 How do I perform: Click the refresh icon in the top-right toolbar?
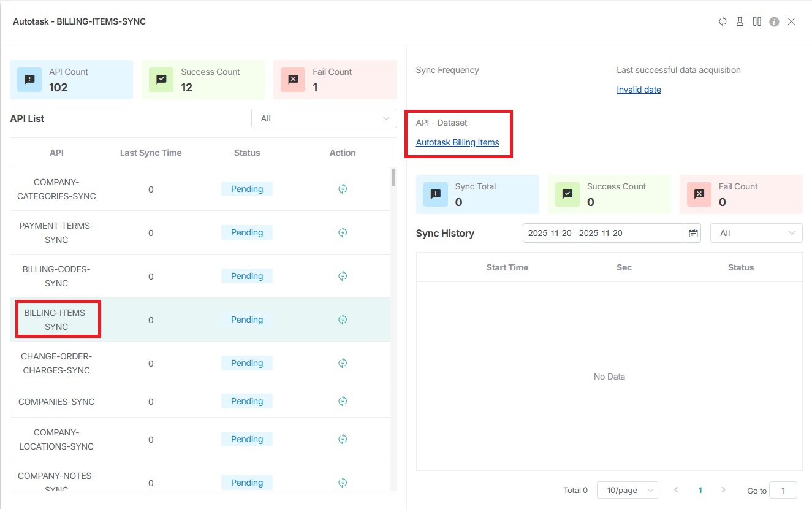coord(723,21)
